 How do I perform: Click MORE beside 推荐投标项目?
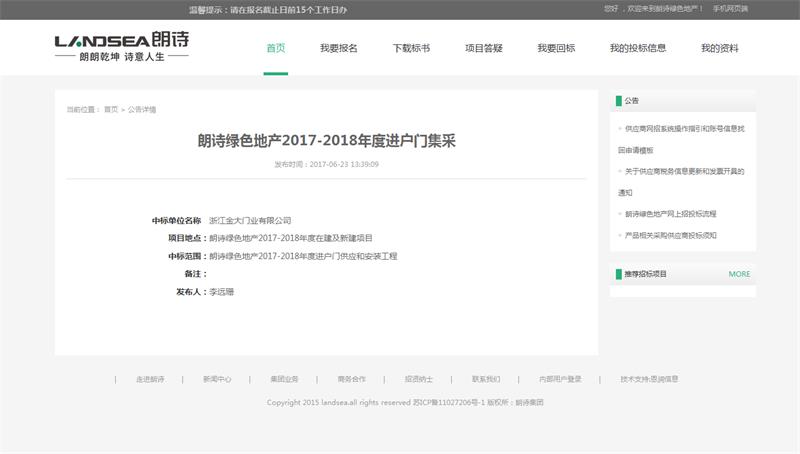click(739, 274)
